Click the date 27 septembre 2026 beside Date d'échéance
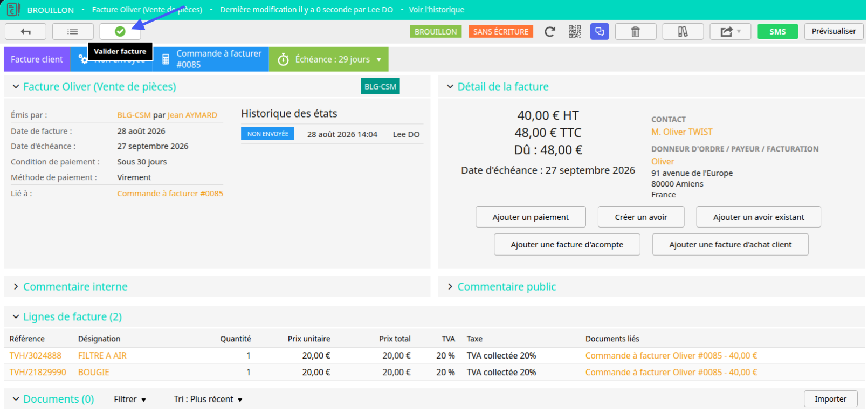This screenshot has height=413, width=868. (x=153, y=147)
